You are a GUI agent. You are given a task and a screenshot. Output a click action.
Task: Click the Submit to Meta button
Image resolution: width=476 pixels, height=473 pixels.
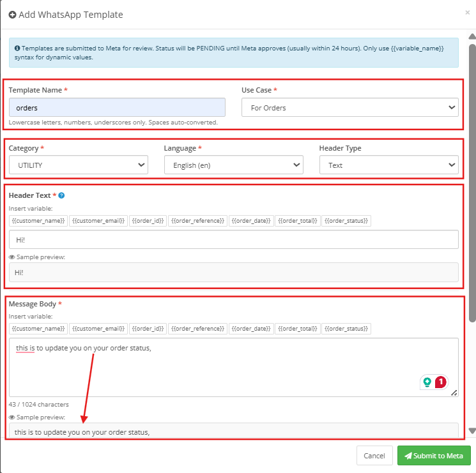[434, 455]
